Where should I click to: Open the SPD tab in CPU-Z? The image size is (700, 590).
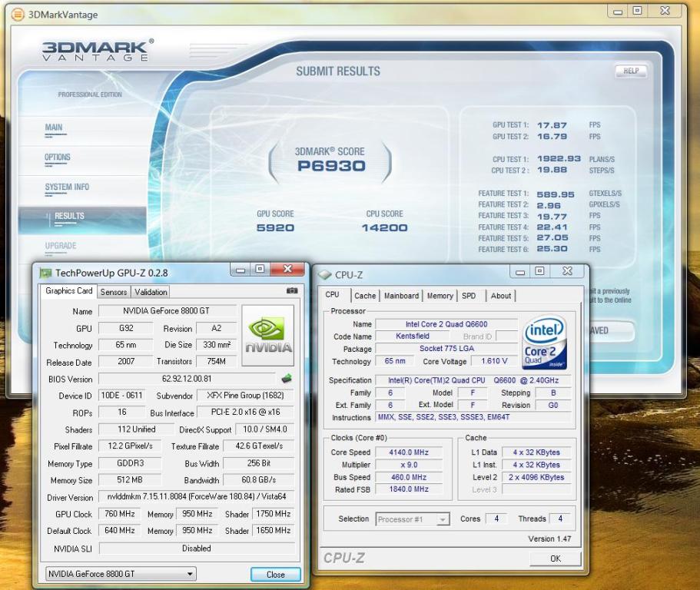(469, 296)
